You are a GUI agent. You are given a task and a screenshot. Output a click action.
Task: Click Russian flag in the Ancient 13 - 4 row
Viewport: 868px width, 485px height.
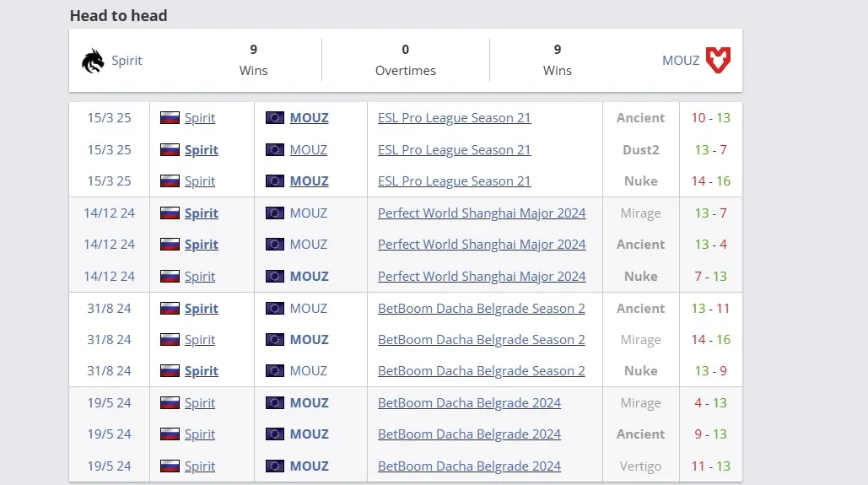170,244
